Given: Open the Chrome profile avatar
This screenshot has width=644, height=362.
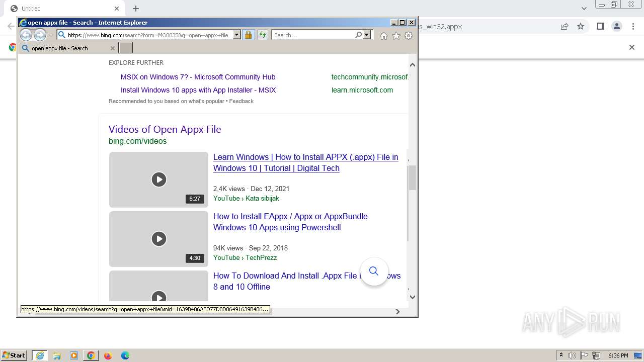Looking at the screenshot, I should click(x=617, y=27).
